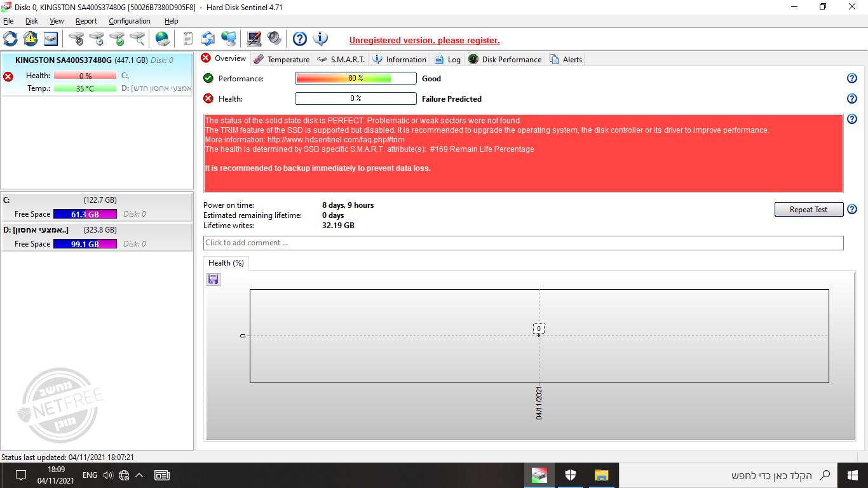The image size is (868, 488).
Task: Click the 80 % Performance bar
Action: (356, 78)
